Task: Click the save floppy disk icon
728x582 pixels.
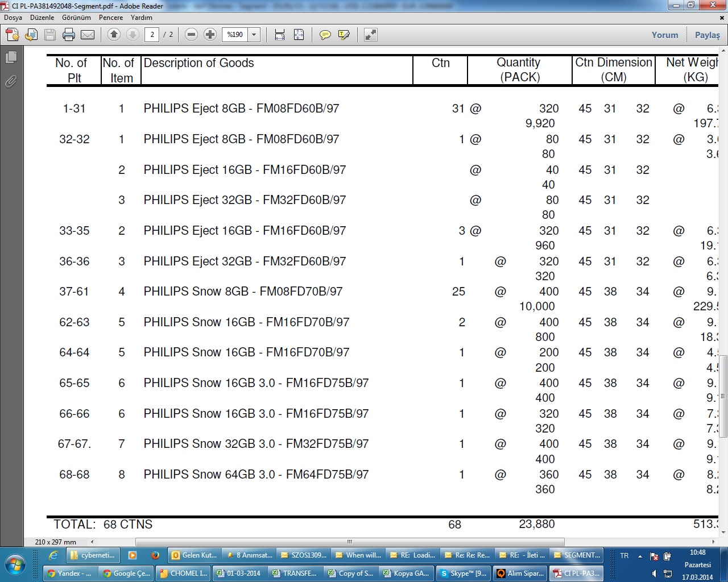Action: click(50, 35)
